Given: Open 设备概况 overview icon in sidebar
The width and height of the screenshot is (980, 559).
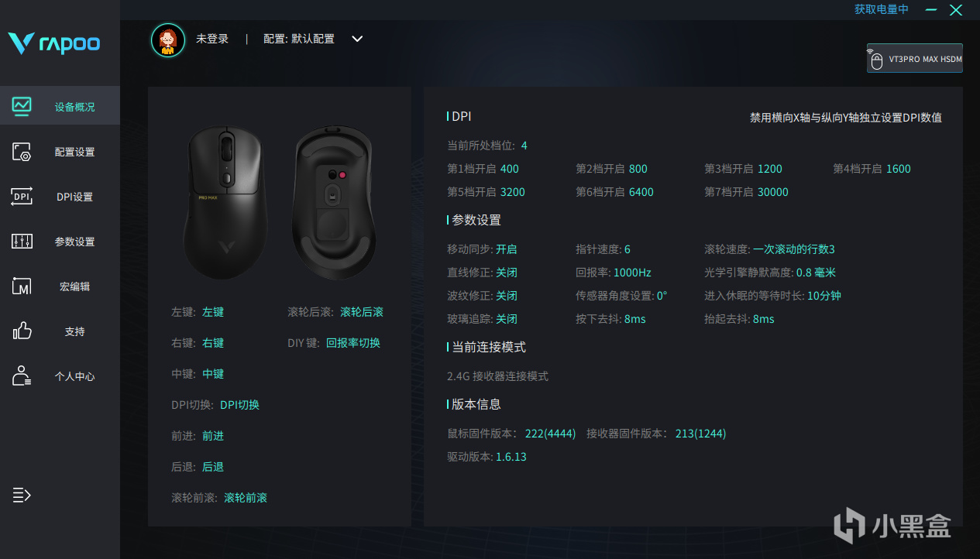Looking at the screenshot, I should coord(22,106).
